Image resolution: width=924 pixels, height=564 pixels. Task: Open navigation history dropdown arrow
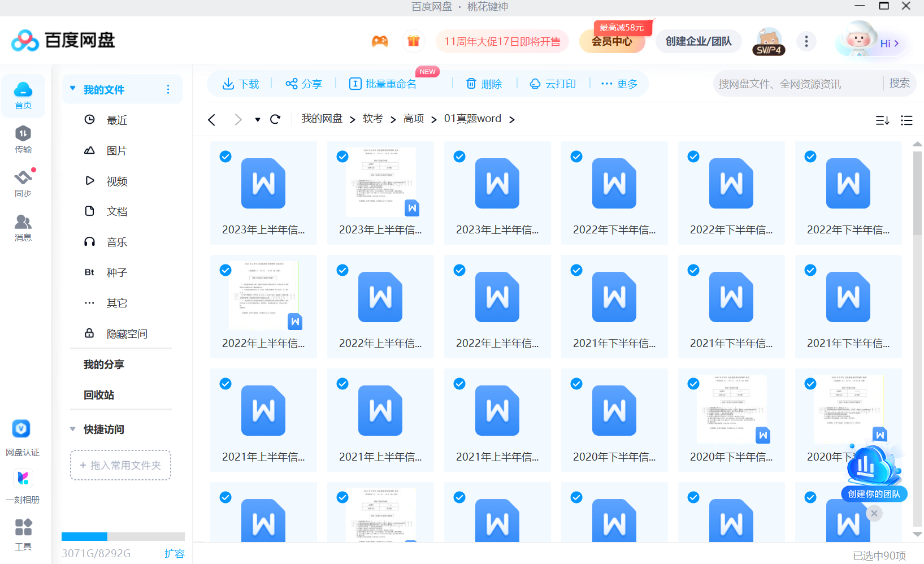pos(258,120)
